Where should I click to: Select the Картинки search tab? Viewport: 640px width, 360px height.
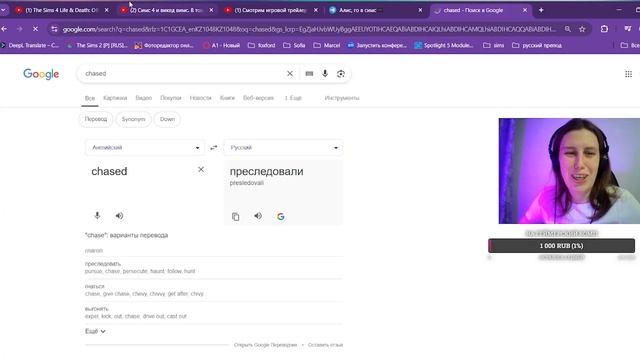coord(115,98)
